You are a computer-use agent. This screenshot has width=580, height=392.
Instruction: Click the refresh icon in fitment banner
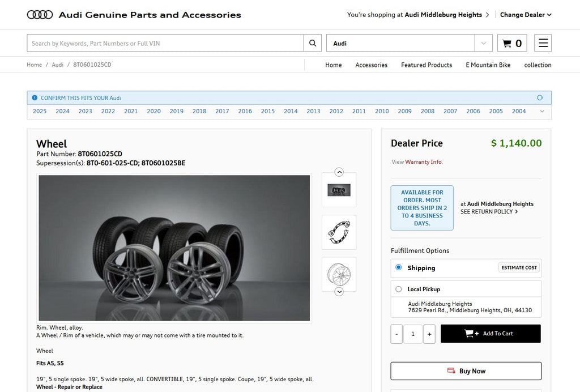pos(540,97)
